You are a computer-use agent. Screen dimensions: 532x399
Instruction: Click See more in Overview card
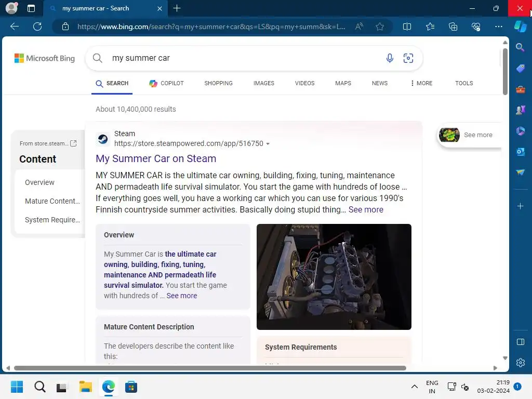point(181,296)
